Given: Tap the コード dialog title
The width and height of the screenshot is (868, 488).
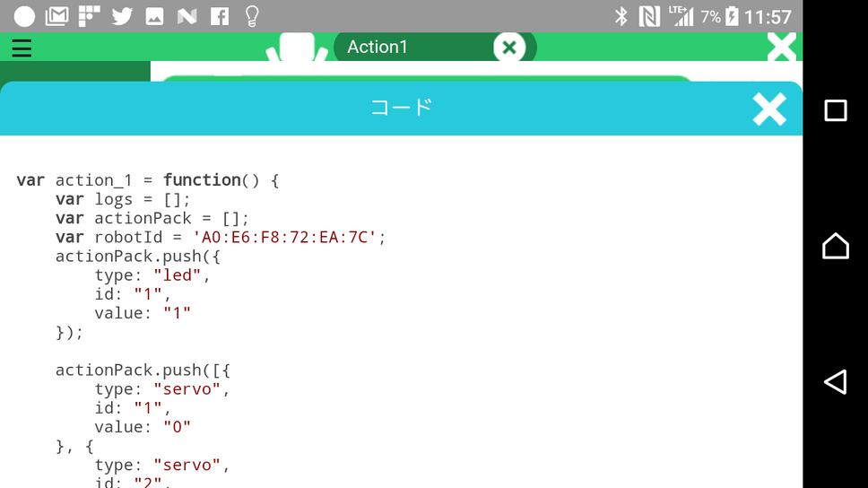Looking at the screenshot, I should coord(401,109).
